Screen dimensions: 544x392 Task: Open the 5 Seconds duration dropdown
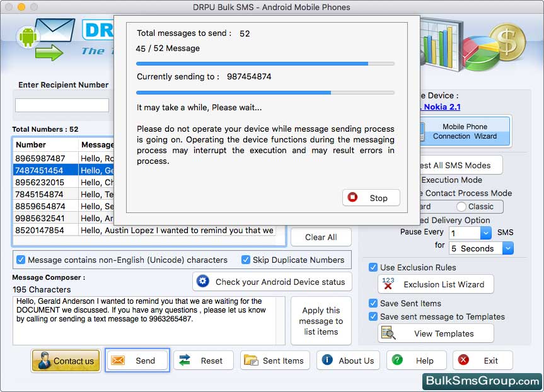coord(508,248)
